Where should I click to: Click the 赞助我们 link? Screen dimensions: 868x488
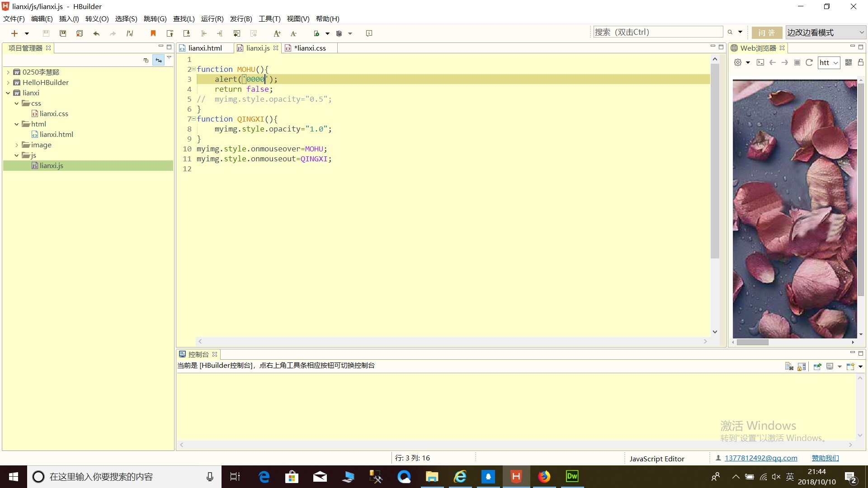pyautogui.click(x=825, y=458)
